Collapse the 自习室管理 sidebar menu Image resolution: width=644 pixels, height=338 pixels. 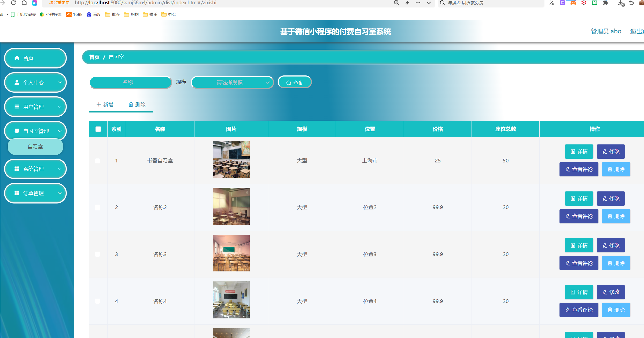pos(35,131)
